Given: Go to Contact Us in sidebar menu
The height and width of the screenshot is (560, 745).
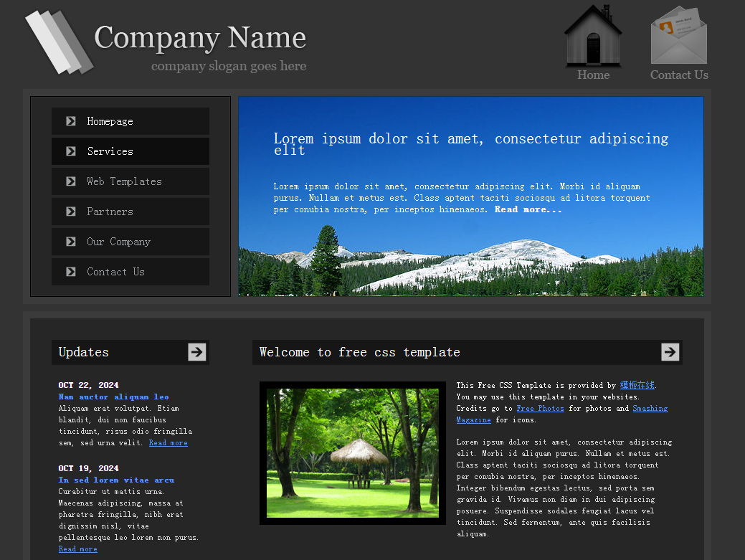Looking at the screenshot, I should click(x=115, y=272).
